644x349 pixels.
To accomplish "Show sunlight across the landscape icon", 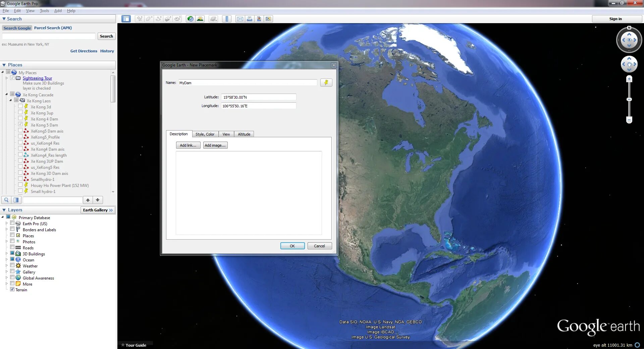I will tap(200, 19).
